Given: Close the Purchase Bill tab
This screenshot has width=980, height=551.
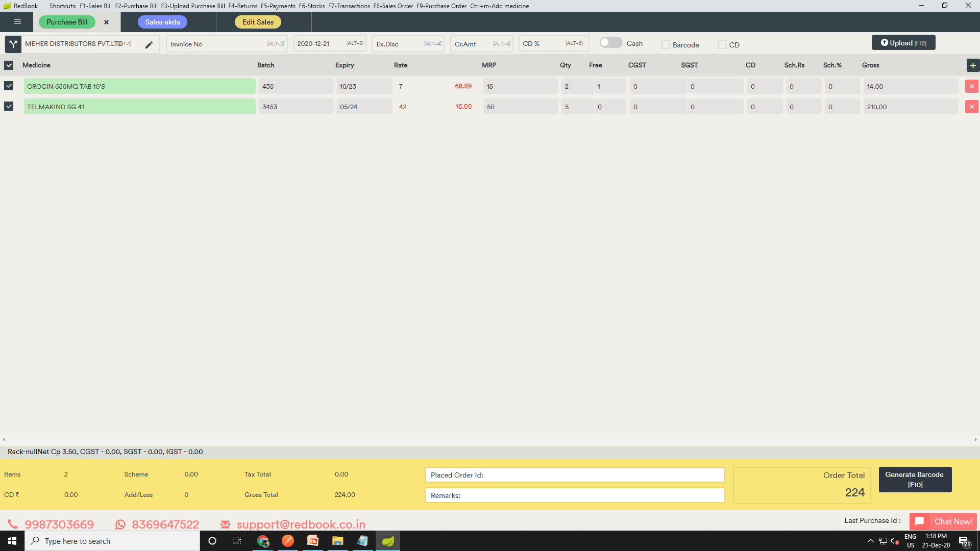Looking at the screenshot, I should pos(106,22).
